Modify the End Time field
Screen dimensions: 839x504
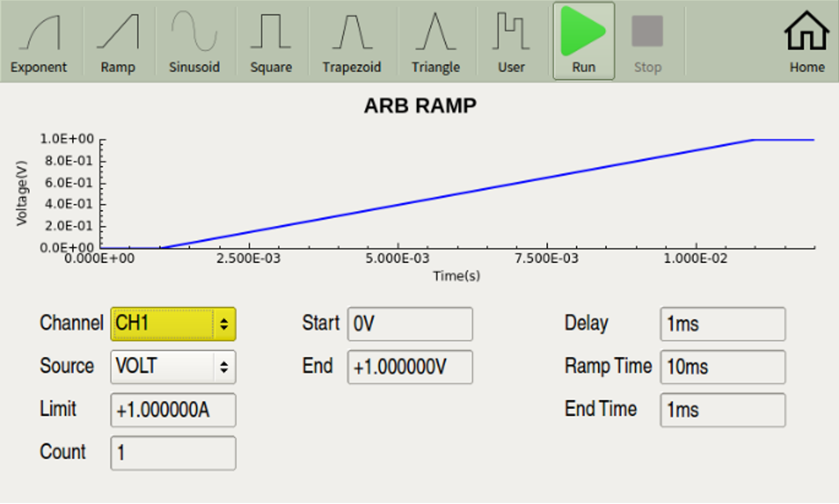coord(722,410)
